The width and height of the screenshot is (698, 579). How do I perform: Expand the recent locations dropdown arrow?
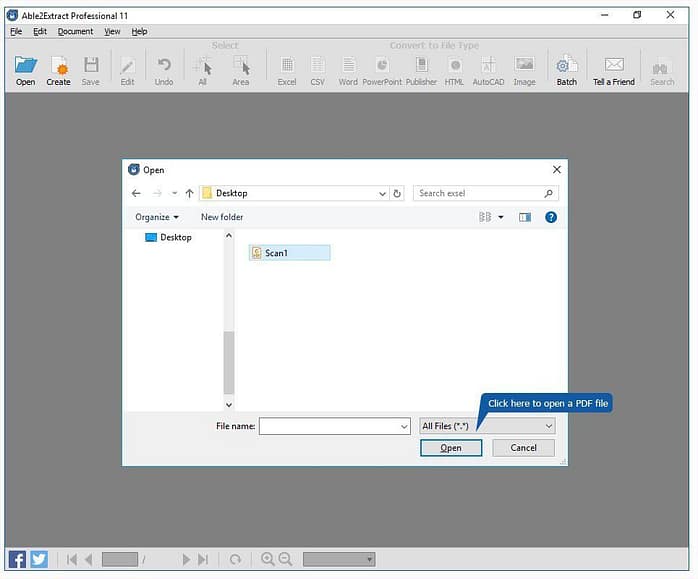click(174, 193)
